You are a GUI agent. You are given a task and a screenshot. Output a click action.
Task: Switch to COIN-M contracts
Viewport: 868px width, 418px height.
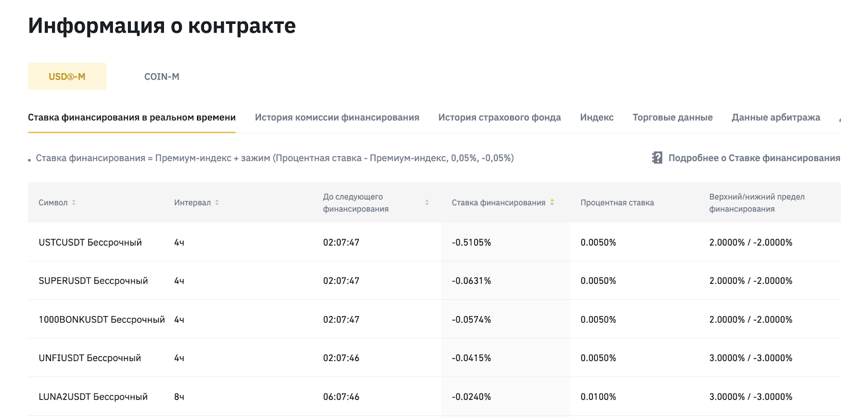[162, 76]
